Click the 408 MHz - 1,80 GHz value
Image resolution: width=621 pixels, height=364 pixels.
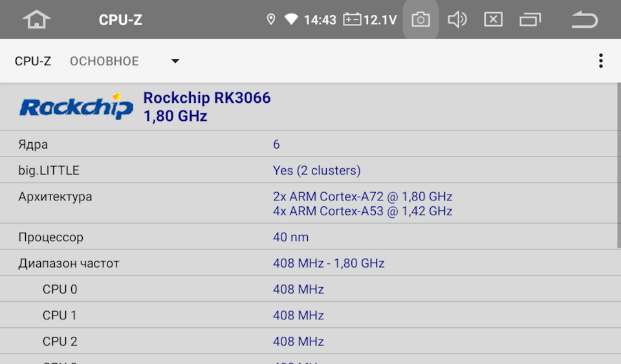point(329,264)
